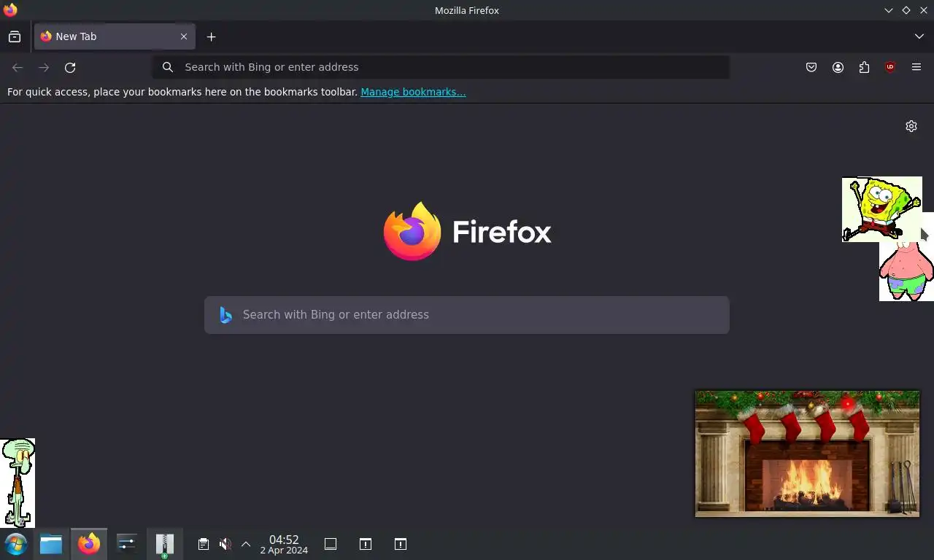Follow the Manage bookmarks link
Viewport: 934px width, 560px height.
[x=413, y=92]
